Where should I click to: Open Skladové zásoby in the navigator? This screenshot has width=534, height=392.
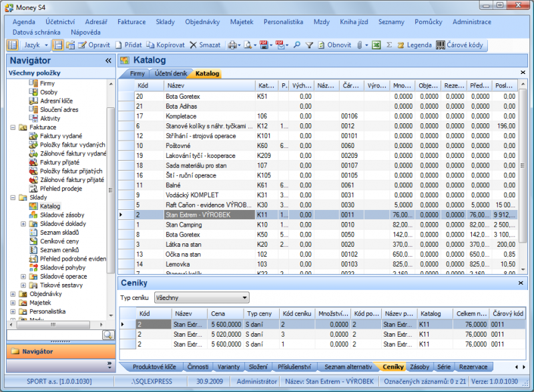coord(62,215)
